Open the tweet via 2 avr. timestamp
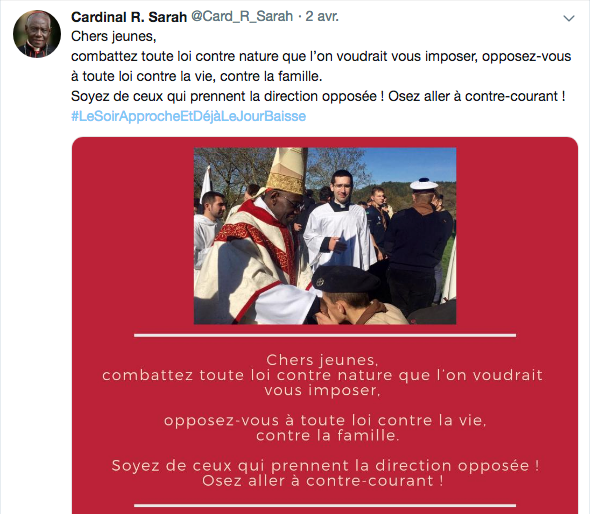 pyautogui.click(x=322, y=17)
